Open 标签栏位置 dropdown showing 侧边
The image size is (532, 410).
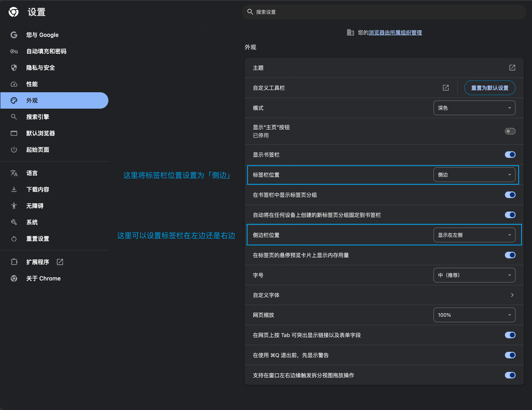point(474,175)
